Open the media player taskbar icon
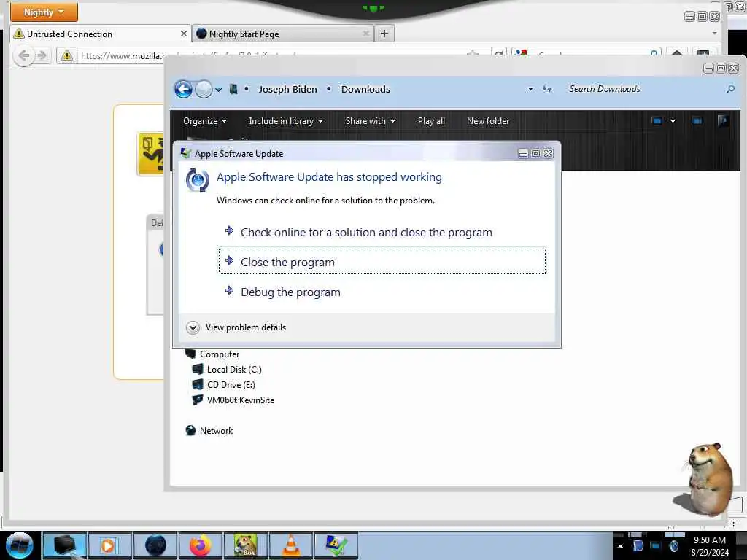The width and height of the screenshot is (747, 560). 109,545
